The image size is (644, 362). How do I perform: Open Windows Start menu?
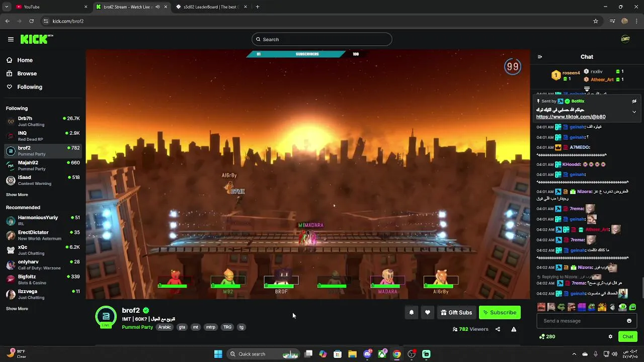pos(218,354)
